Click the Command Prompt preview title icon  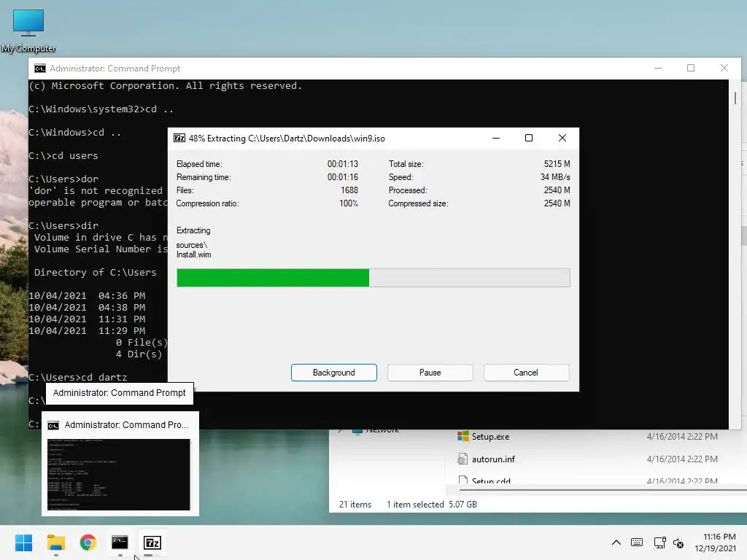53,425
